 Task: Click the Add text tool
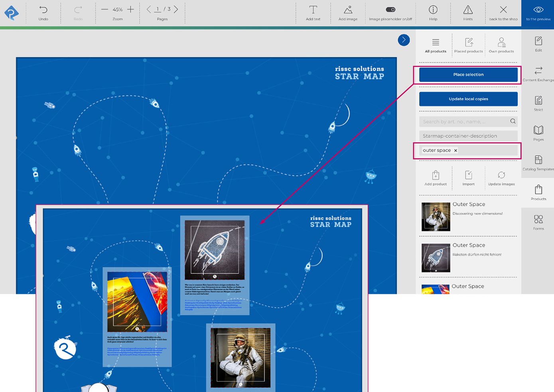click(313, 10)
